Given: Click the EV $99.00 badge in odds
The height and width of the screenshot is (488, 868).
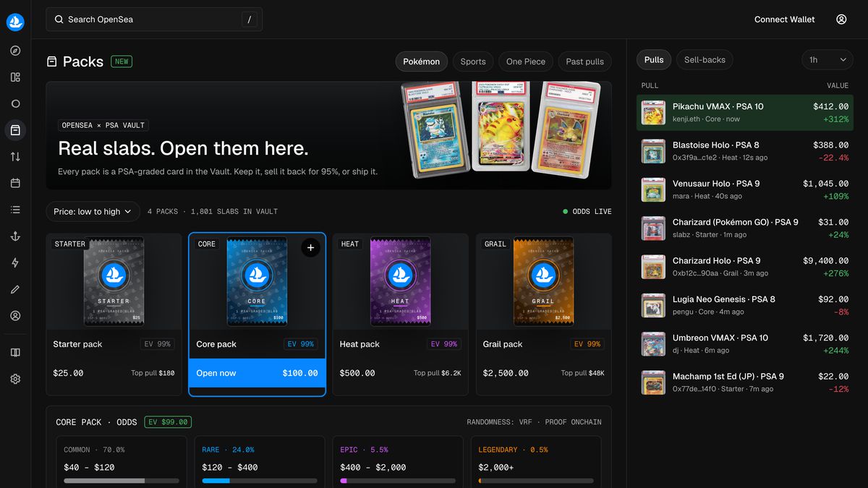Looking at the screenshot, I should pos(168,422).
